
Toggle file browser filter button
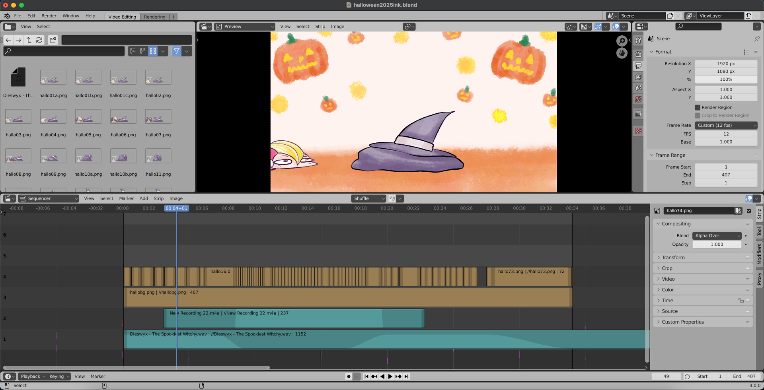[176, 51]
